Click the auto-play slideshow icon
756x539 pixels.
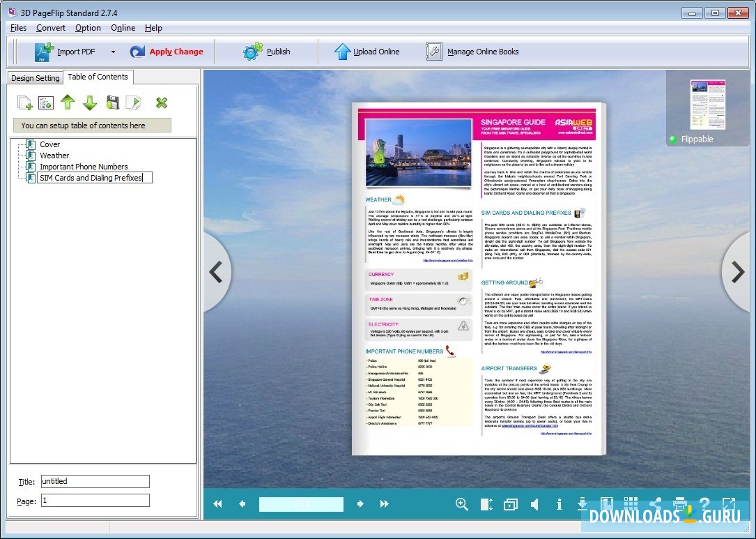click(x=510, y=505)
